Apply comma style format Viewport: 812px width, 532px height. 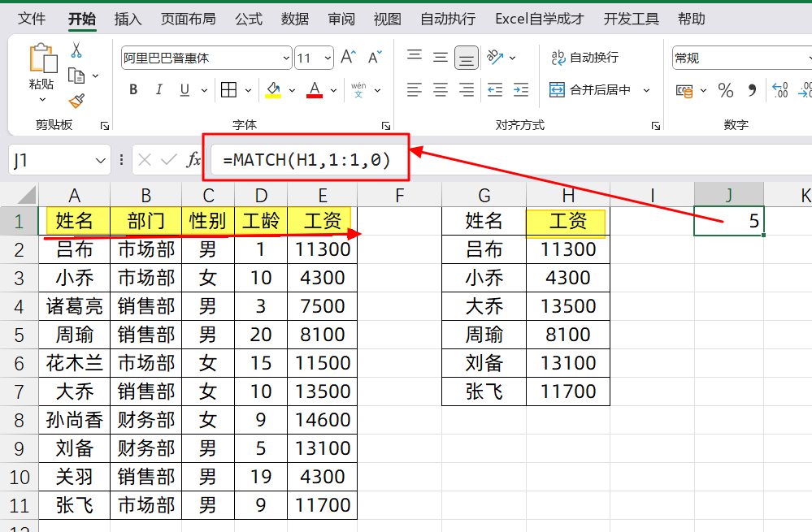click(751, 91)
